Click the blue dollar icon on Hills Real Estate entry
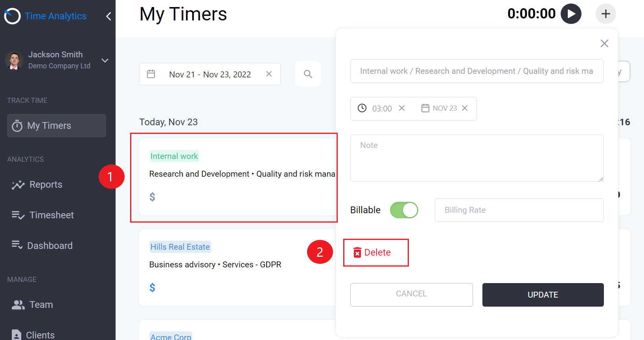644x340 pixels. tap(152, 287)
